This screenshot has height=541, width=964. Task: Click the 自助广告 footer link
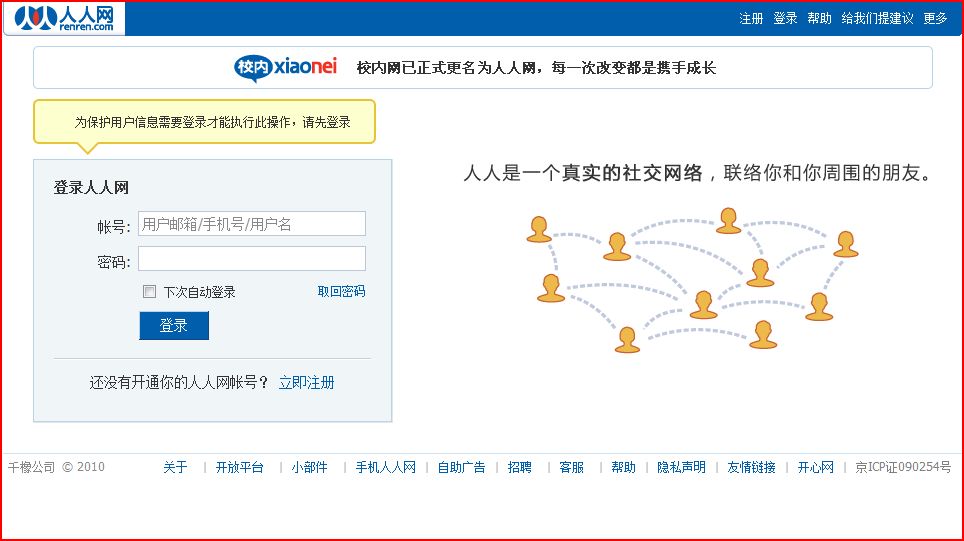461,467
